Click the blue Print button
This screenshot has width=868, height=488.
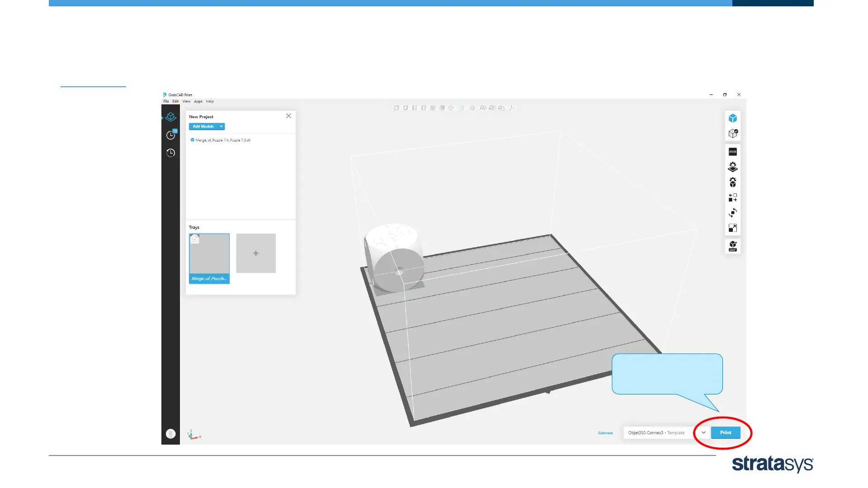[725, 432]
